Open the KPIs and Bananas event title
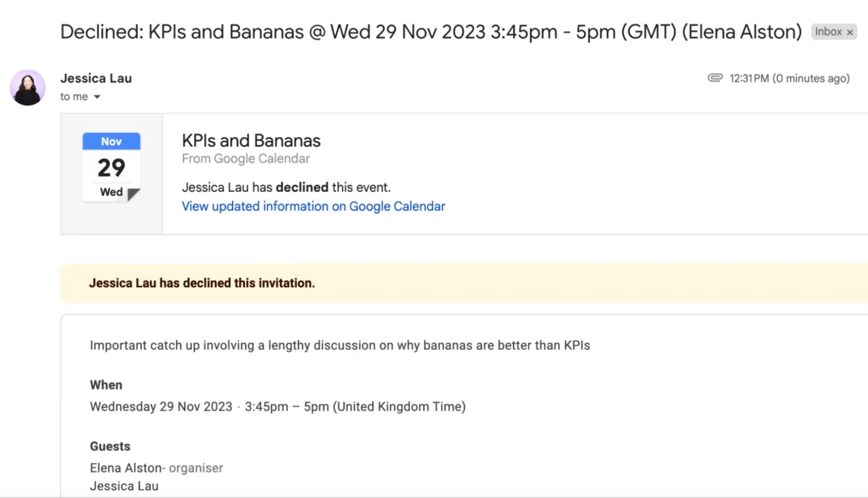Image resolution: width=868 pixels, height=498 pixels. [251, 140]
